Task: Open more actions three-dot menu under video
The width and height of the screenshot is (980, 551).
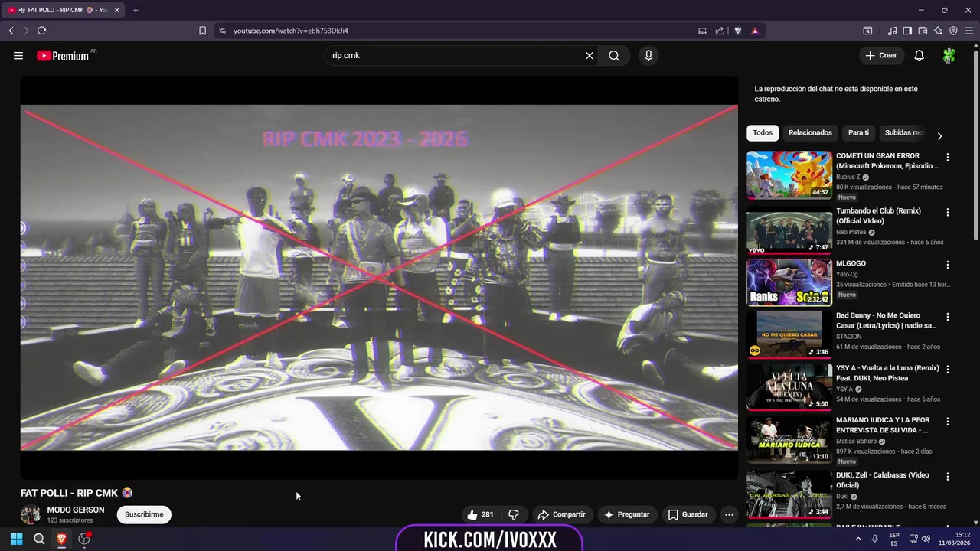Action: click(729, 514)
